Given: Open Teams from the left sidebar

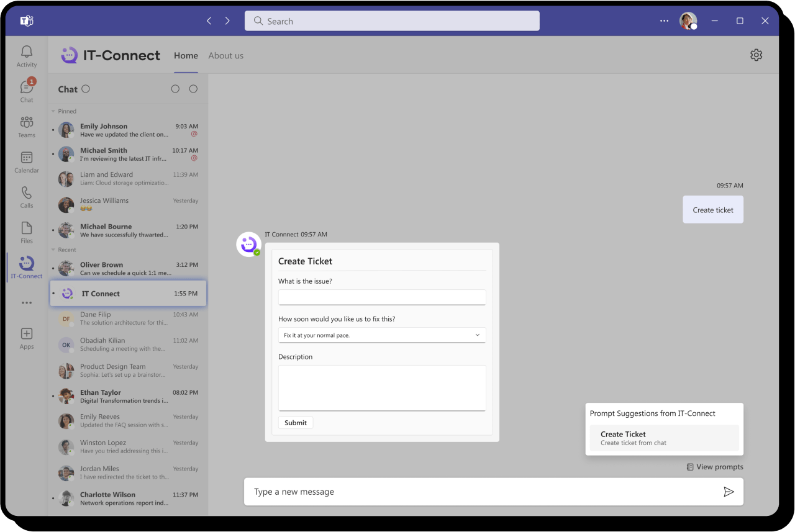Looking at the screenshot, I should [26, 127].
